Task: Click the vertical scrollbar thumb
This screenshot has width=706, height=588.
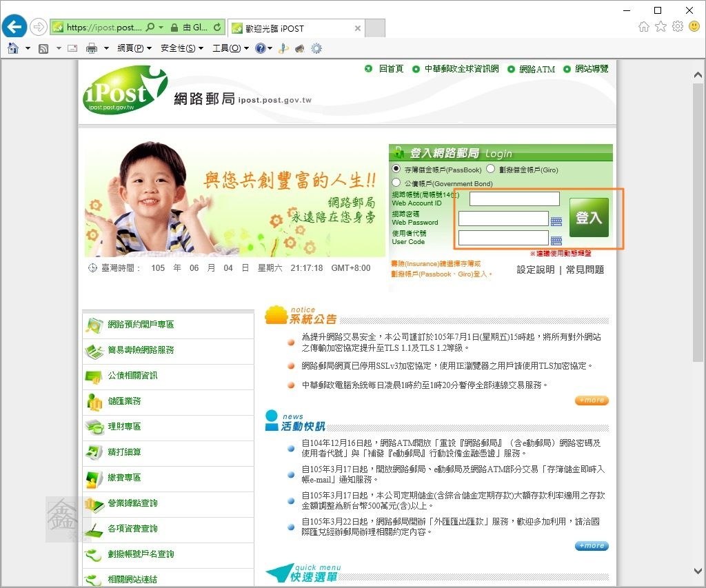Action: click(x=698, y=221)
